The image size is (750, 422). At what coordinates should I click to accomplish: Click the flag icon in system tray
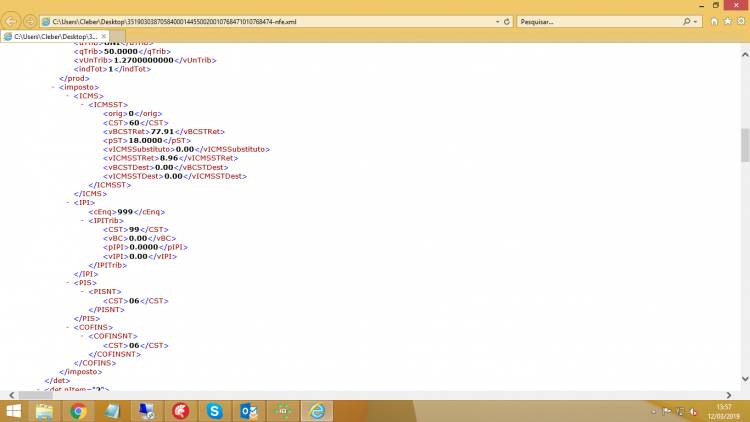[x=667, y=411]
